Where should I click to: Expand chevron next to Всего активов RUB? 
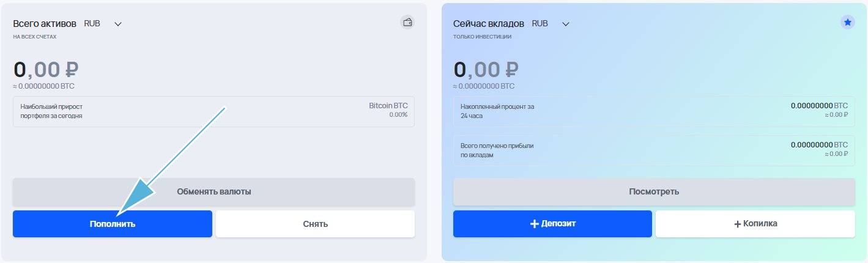pyautogui.click(x=118, y=24)
